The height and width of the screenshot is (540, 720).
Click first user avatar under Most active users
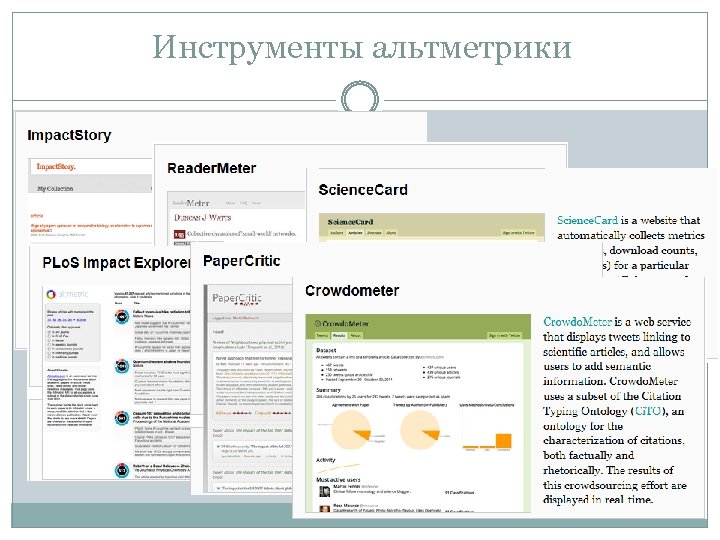pos(325,491)
